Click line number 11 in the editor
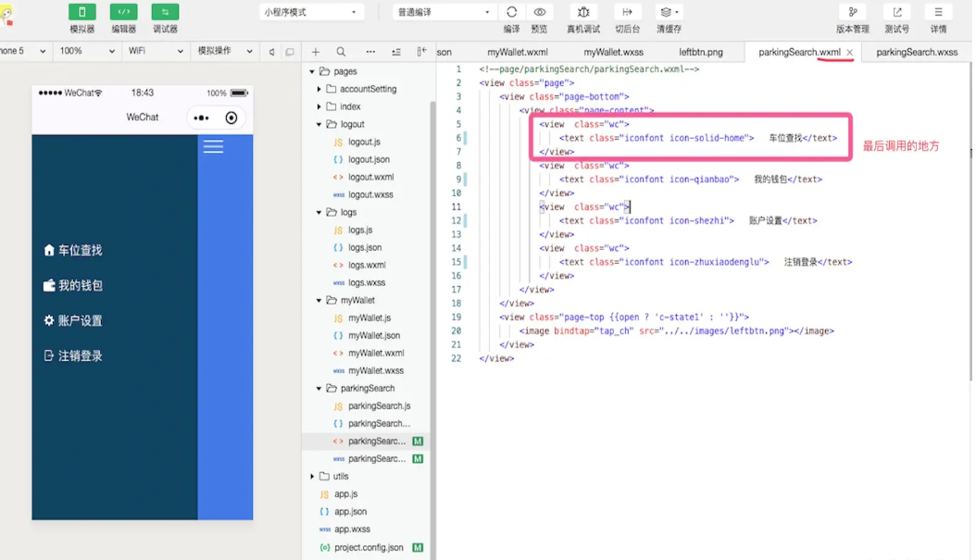This screenshot has height=560, width=976. click(457, 206)
